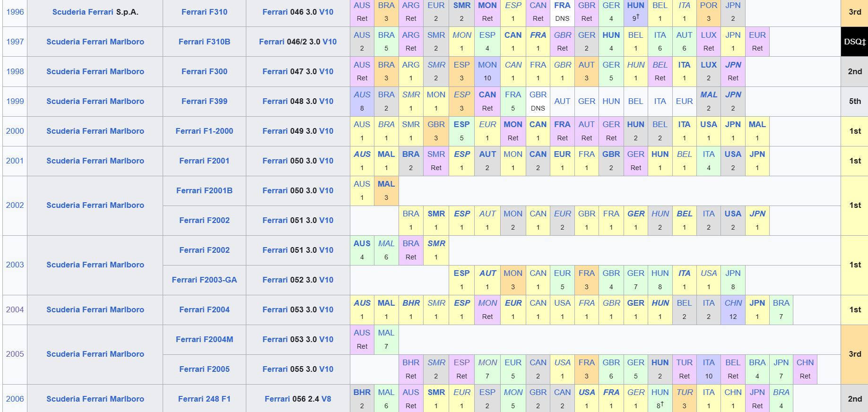Click the 2nd championship result for 2006
868x412 pixels.
point(854,399)
